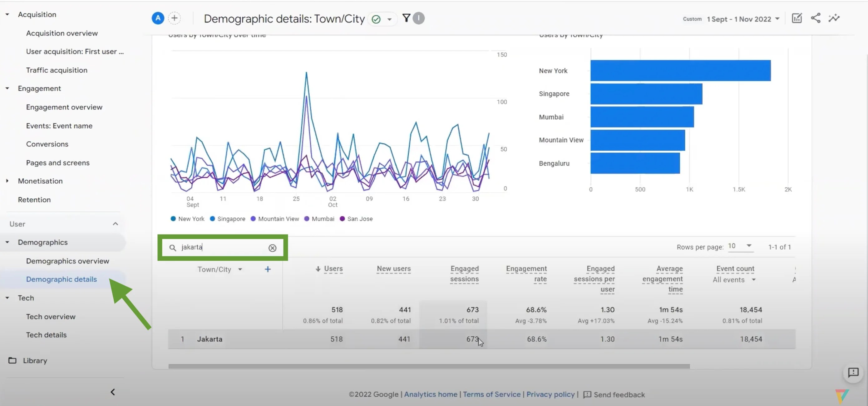The width and height of the screenshot is (868, 406).
Task: Open the Rows per page dropdown
Action: click(740, 246)
